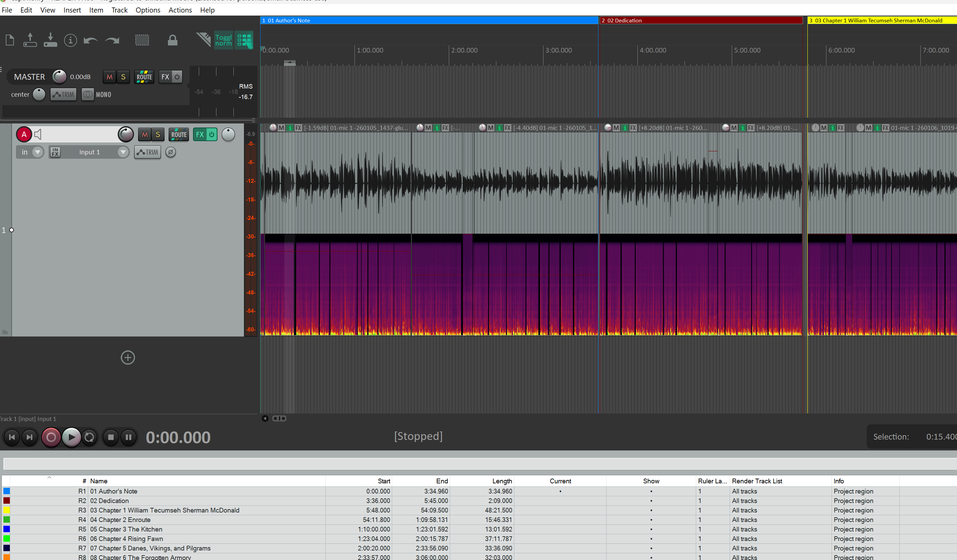
Task: Open the Input 1 dropdown arrow
Action: (123, 152)
